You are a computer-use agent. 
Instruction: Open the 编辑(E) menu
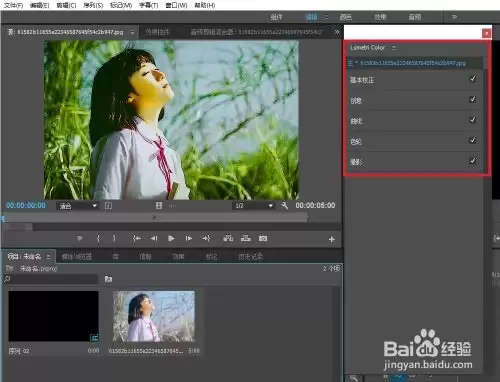[39, 5]
